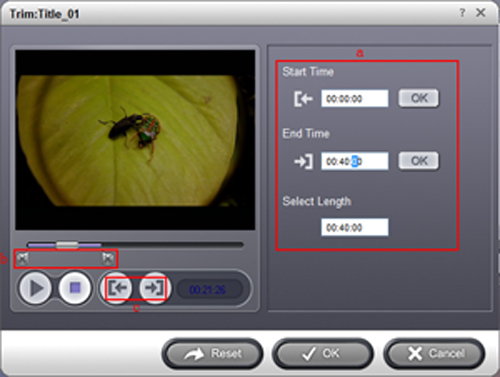Stop the video playback
This screenshot has width=500, height=377.
75,288
